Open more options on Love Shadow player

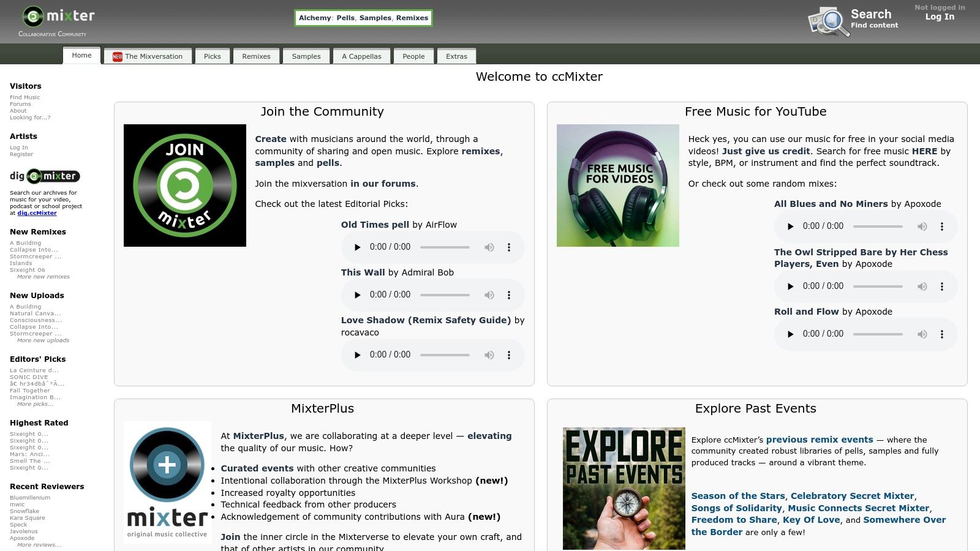point(508,355)
